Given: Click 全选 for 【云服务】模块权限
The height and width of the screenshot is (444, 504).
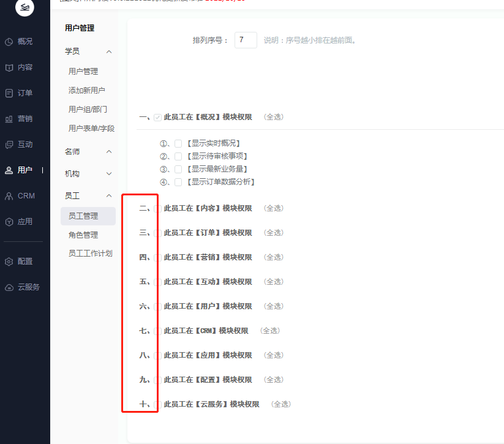Looking at the screenshot, I should pyautogui.click(x=281, y=404).
